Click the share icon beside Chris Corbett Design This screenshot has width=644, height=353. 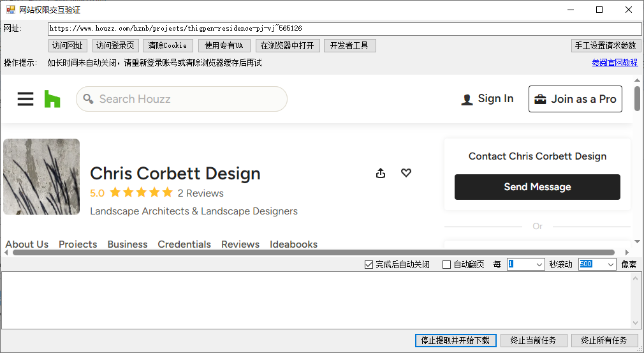point(381,173)
